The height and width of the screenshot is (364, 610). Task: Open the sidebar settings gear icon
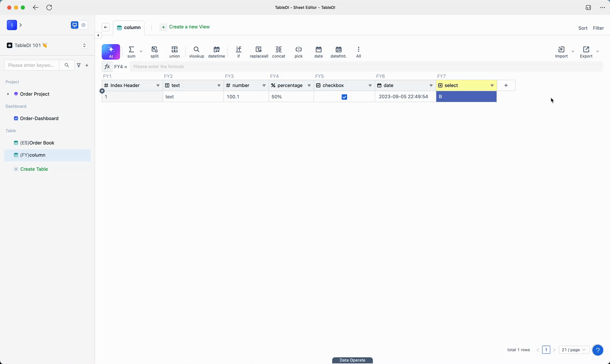point(83,25)
